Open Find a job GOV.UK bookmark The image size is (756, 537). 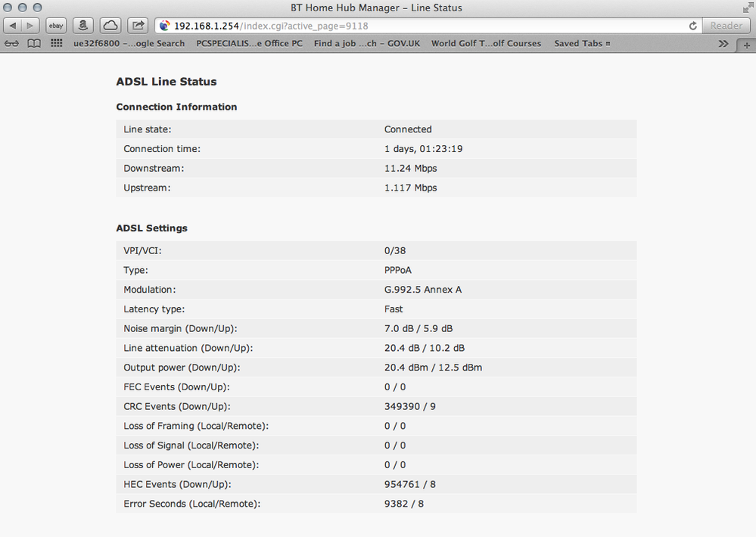(x=367, y=43)
